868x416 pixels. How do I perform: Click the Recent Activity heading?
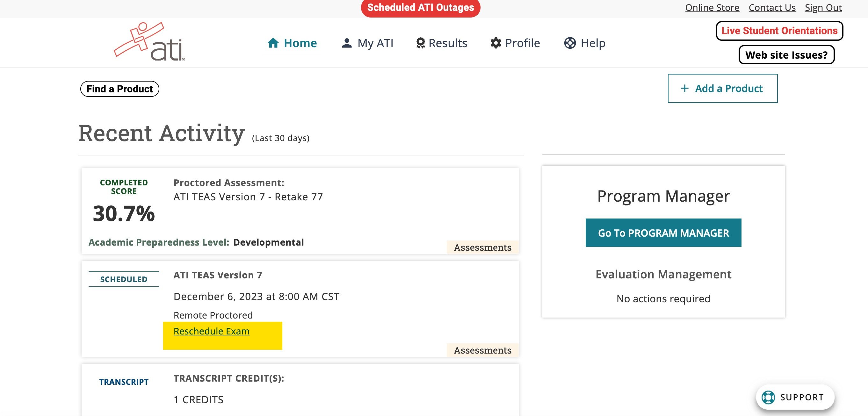pos(162,133)
